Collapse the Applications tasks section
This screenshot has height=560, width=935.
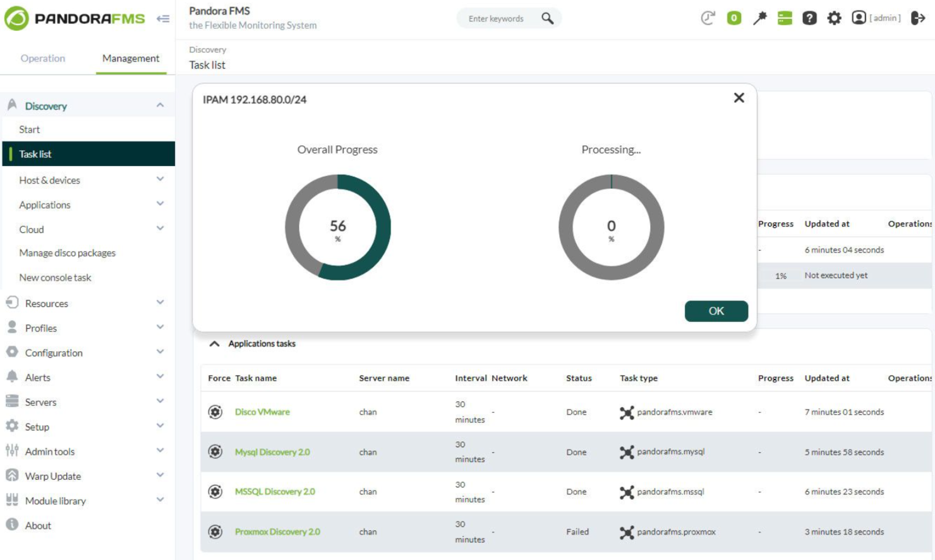tap(214, 343)
